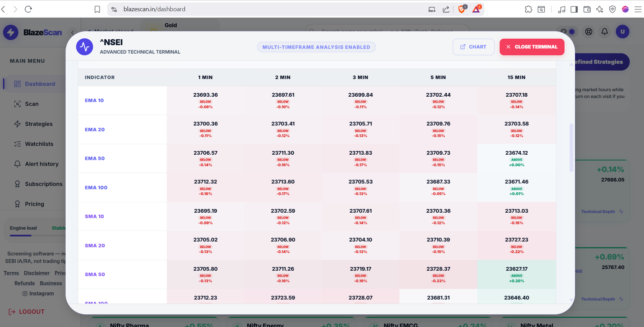Image resolution: width=644 pixels, height=327 pixels.
Task: Open Watchlists in the main menu
Action: (34, 144)
